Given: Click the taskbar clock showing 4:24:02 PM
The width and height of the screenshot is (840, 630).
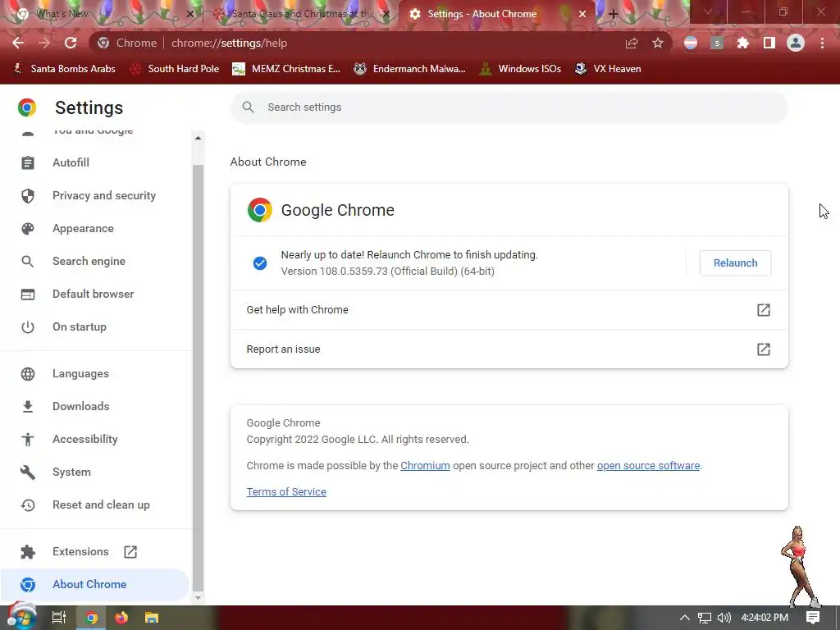Looking at the screenshot, I should pyautogui.click(x=765, y=618).
